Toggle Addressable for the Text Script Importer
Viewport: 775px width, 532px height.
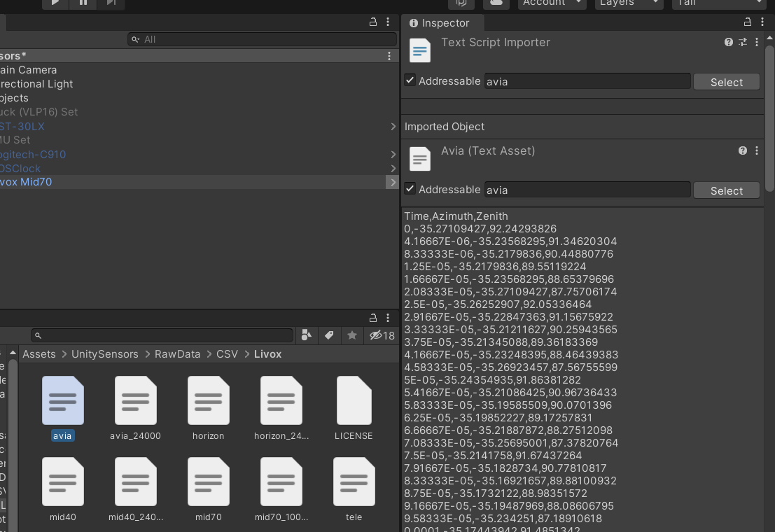click(x=410, y=80)
